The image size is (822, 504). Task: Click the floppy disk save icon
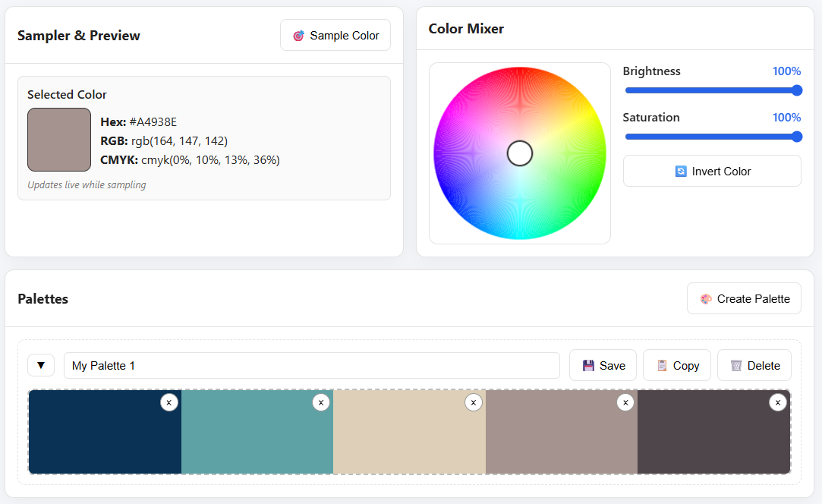[588, 366]
